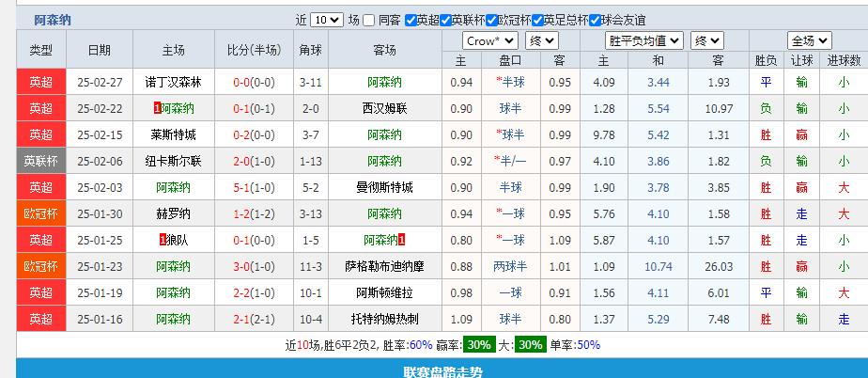Click the 比分(半场) column header
Image resolution: width=868 pixels, height=378 pixels.
pos(254,50)
